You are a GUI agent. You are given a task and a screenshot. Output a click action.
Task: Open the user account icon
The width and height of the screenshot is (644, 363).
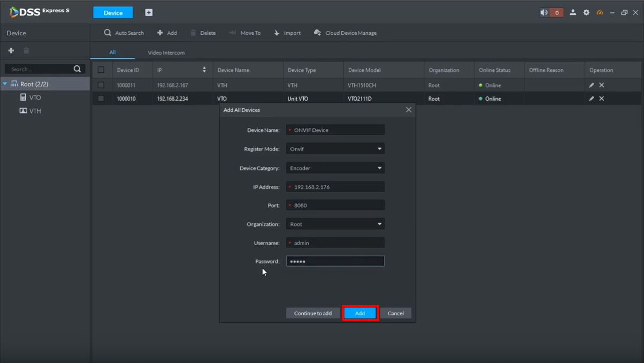click(573, 12)
